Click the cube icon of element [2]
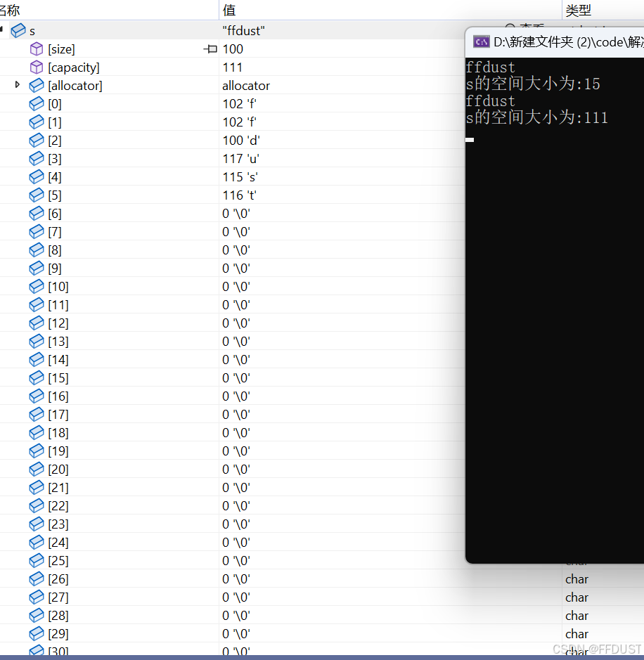Image resolution: width=644 pixels, height=660 pixels. (37, 140)
